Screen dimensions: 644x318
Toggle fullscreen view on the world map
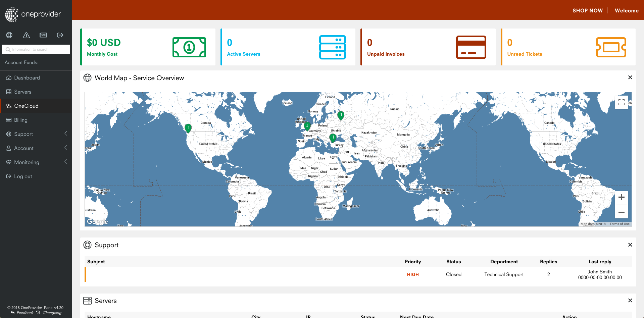tap(621, 102)
